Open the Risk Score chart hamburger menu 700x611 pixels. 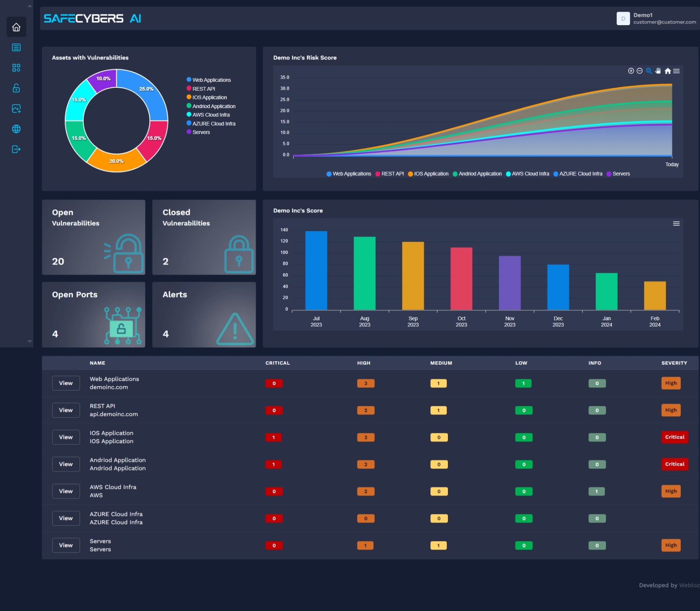(676, 71)
